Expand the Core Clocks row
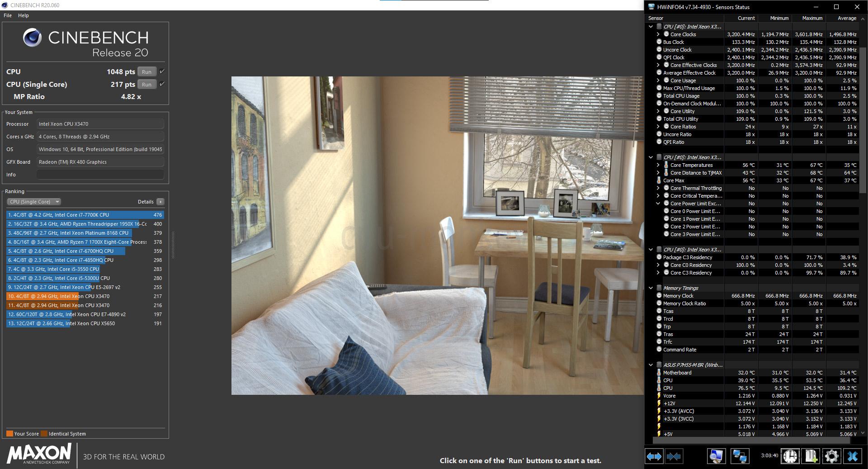 pyautogui.click(x=658, y=34)
